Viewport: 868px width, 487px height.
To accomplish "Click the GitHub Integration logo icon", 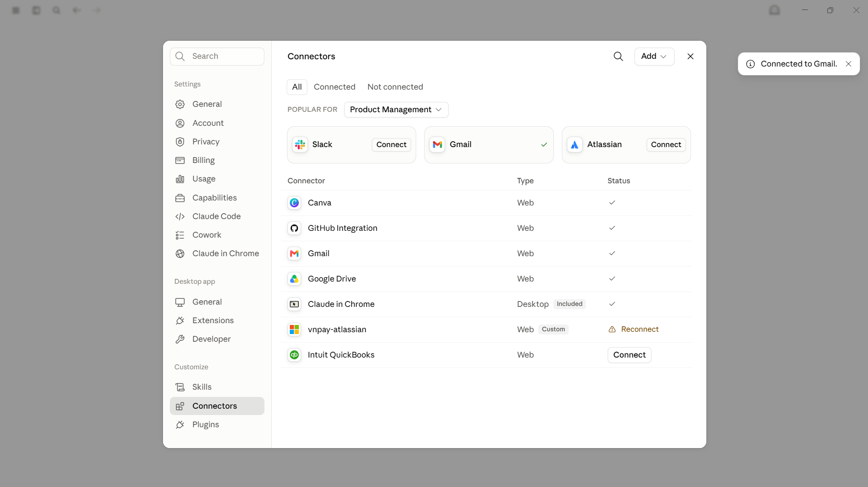I will (294, 228).
